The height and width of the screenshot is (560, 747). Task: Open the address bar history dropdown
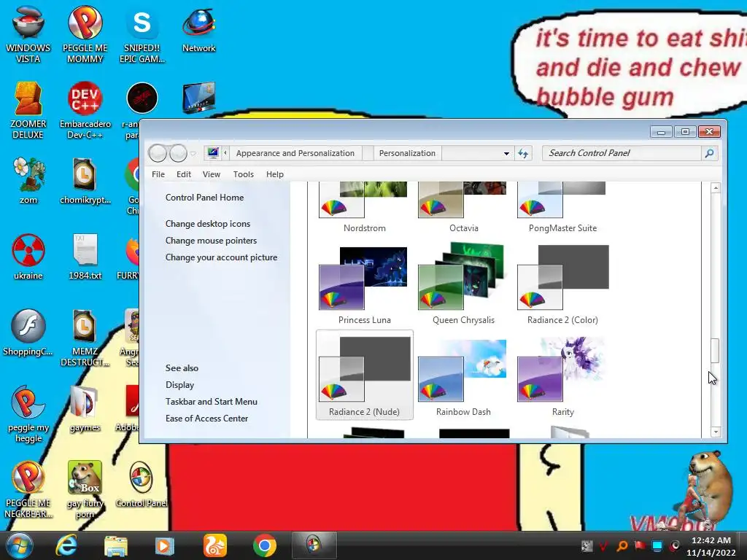click(x=506, y=153)
